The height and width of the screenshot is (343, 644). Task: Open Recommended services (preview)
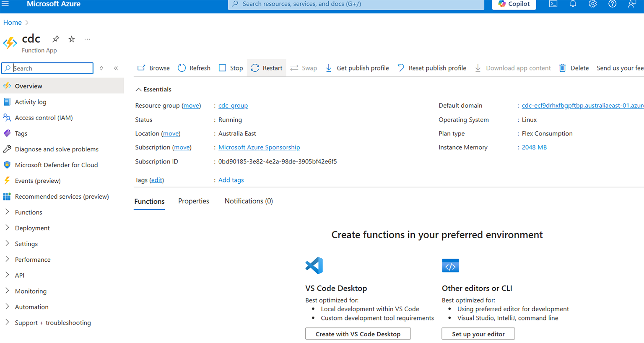click(x=62, y=197)
